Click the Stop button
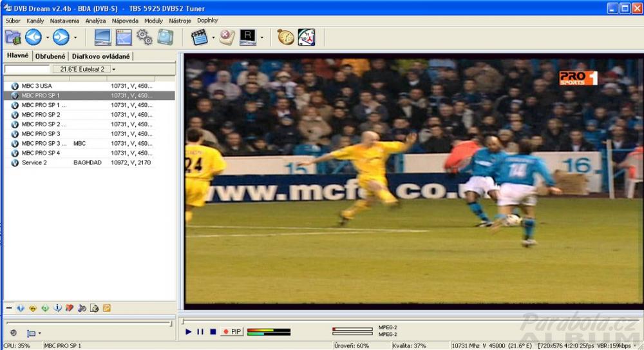The image size is (644, 350). click(213, 332)
